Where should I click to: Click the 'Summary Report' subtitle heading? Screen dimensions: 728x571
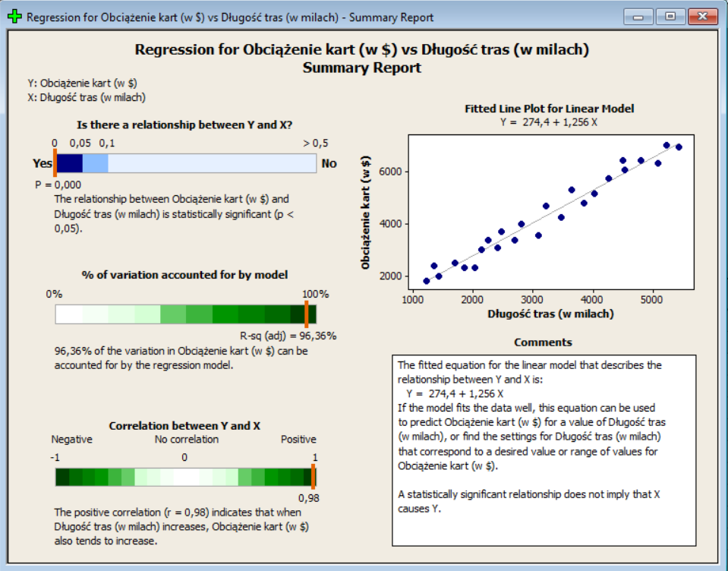[361, 68]
